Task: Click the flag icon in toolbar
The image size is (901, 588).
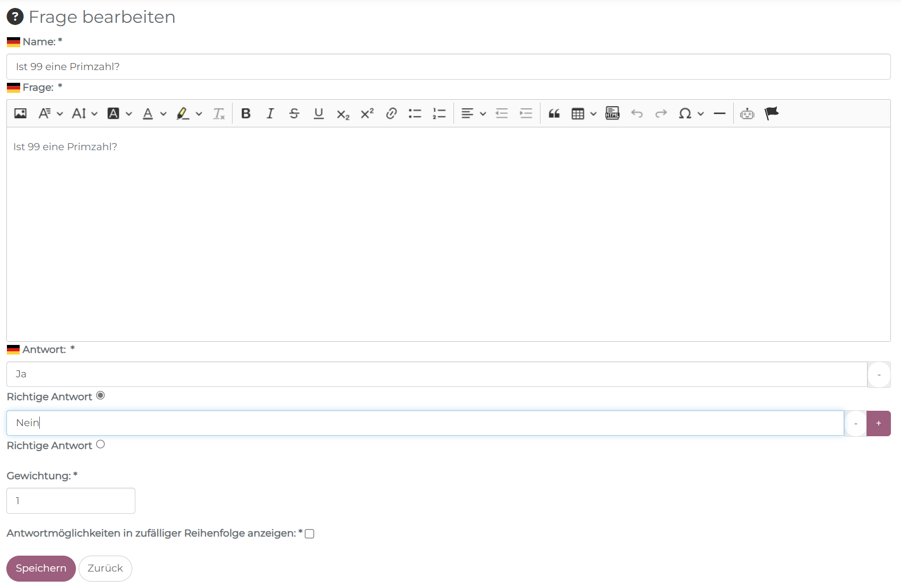Action: (x=771, y=114)
